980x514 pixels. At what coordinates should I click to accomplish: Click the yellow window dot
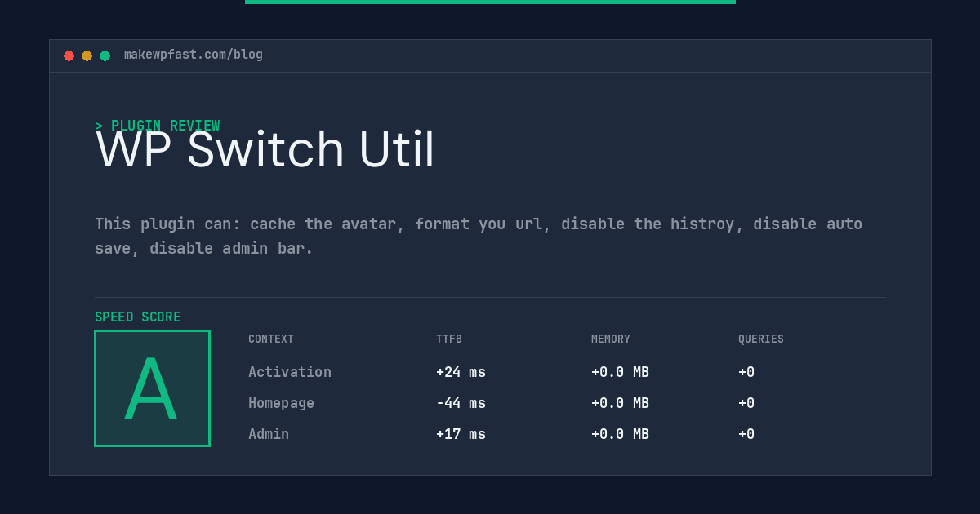click(x=87, y=55)
